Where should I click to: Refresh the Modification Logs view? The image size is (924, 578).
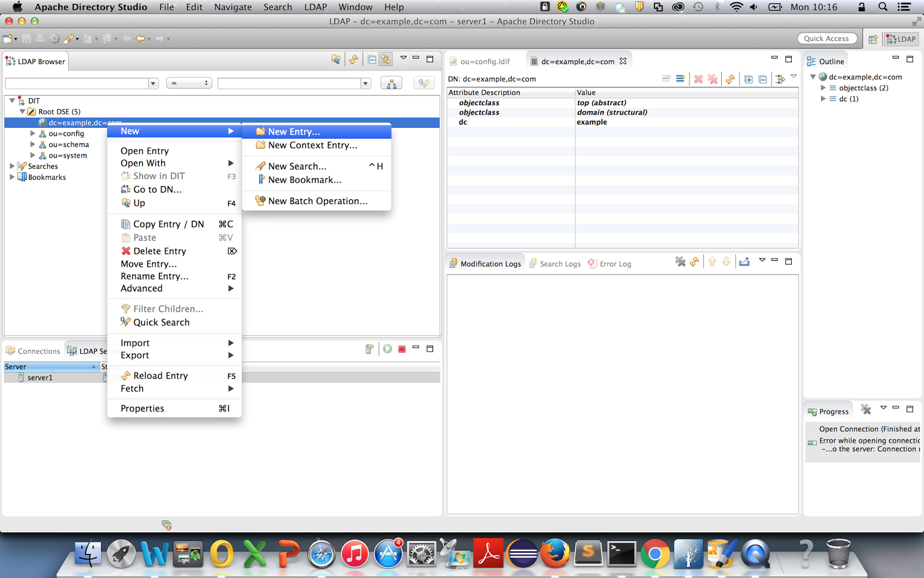[694, 262]
